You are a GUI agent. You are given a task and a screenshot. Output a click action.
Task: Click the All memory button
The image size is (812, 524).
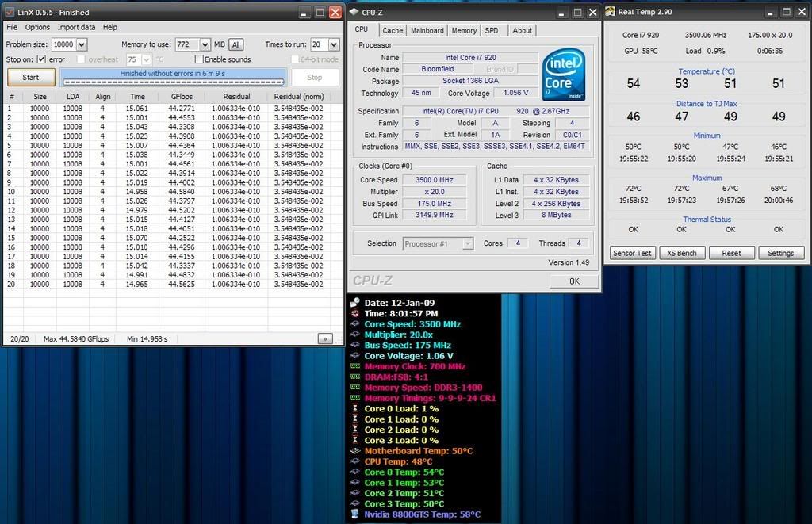(x=236, y=44)
